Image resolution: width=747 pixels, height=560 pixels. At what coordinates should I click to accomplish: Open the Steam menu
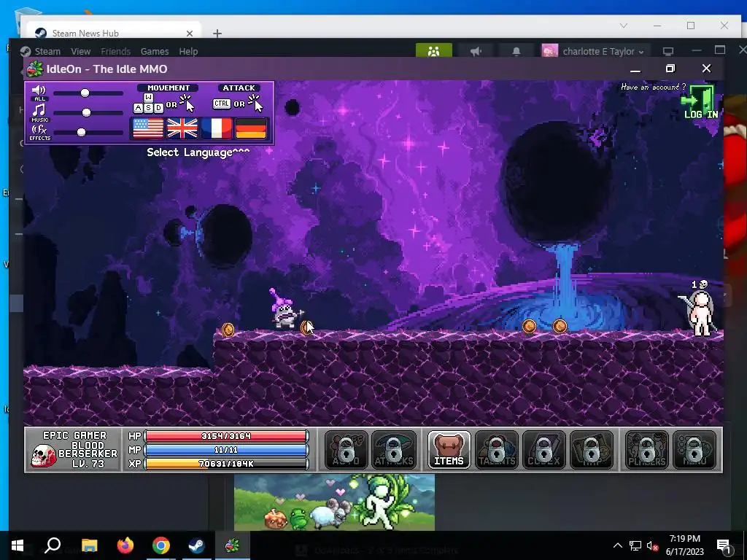(47, 52)
